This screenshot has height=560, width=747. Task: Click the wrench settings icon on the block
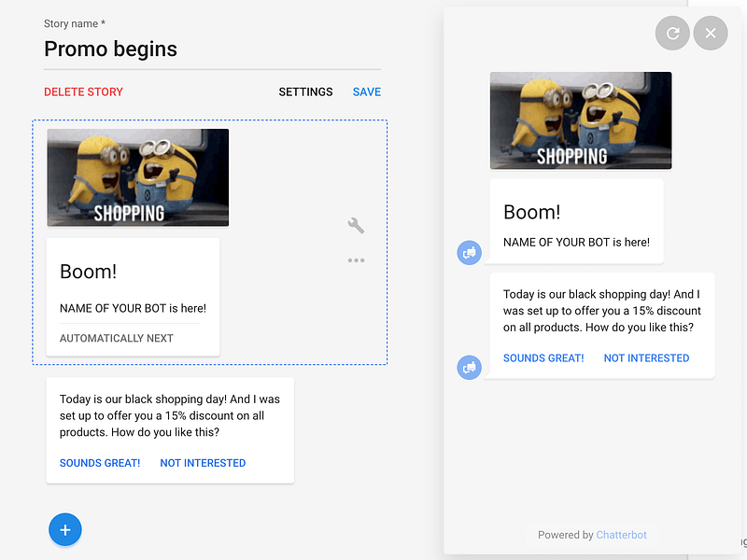[356, 225]
